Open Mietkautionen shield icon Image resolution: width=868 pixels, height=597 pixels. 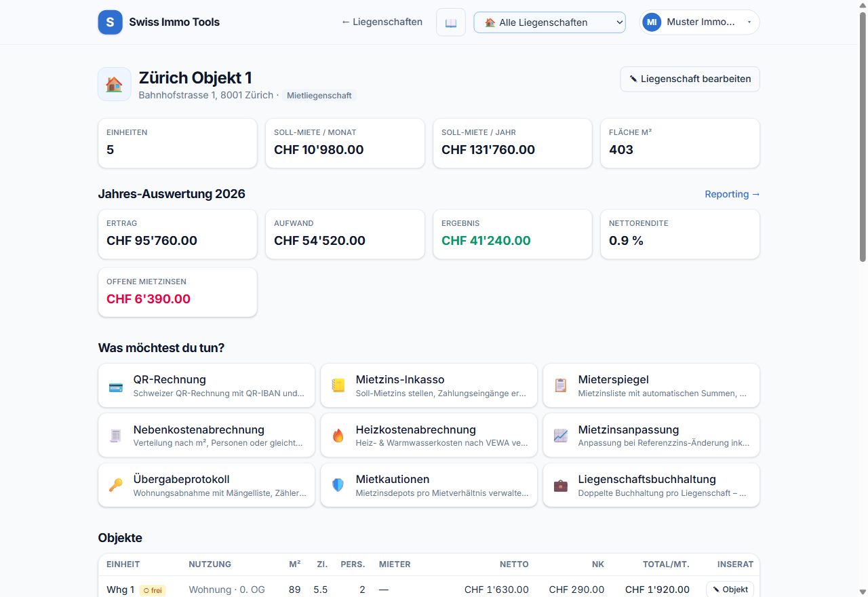tap(338, 486)
